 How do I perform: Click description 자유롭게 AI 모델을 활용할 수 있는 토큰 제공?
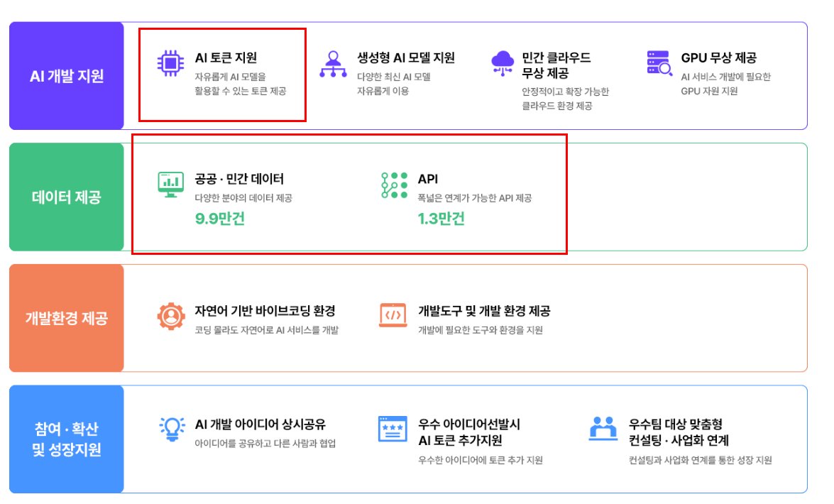tap(241, 84)
